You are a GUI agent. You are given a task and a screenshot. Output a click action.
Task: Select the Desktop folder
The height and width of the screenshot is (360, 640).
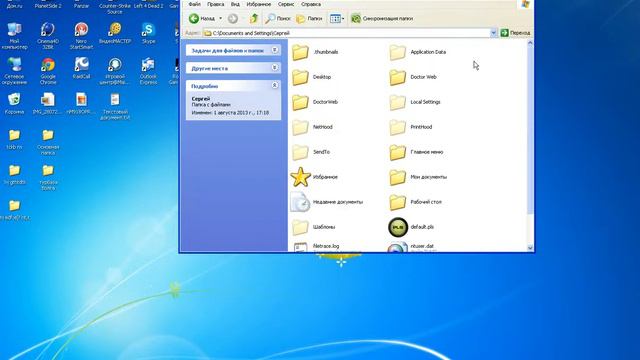(311, 77)
